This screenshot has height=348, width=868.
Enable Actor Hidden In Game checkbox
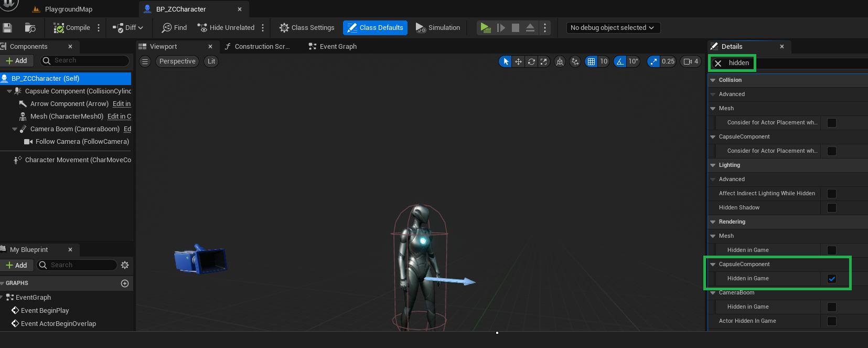[x=832, y=321]
